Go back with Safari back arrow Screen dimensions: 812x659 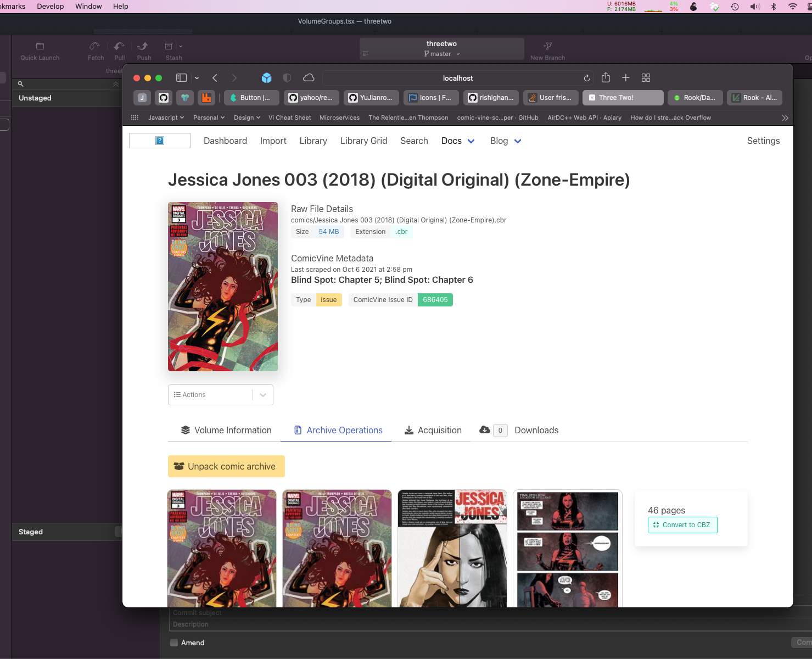[215, 77]
